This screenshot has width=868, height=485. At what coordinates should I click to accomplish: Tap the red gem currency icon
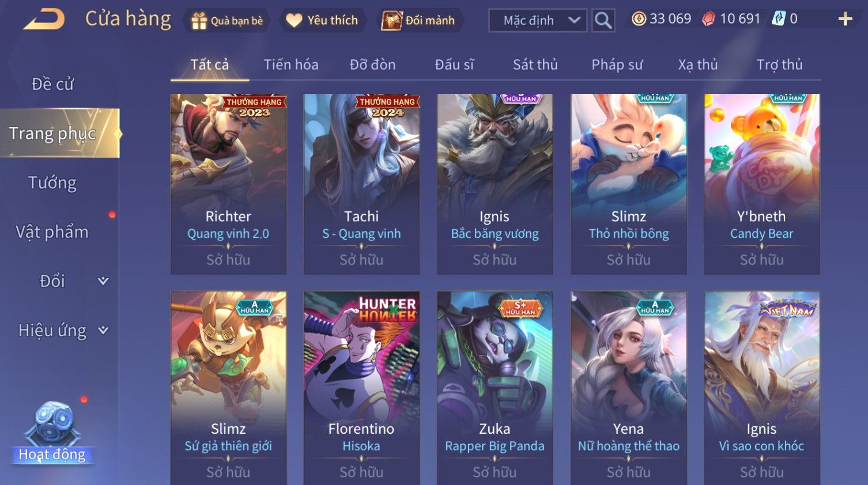tap(708, 19)
